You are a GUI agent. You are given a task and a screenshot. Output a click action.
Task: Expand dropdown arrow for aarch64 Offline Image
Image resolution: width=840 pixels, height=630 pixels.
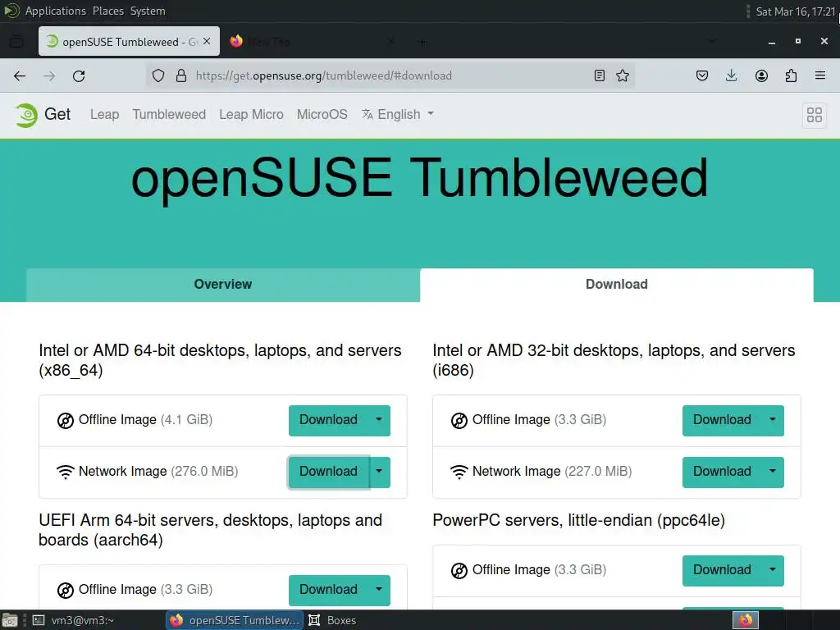[x=379, y=590]
